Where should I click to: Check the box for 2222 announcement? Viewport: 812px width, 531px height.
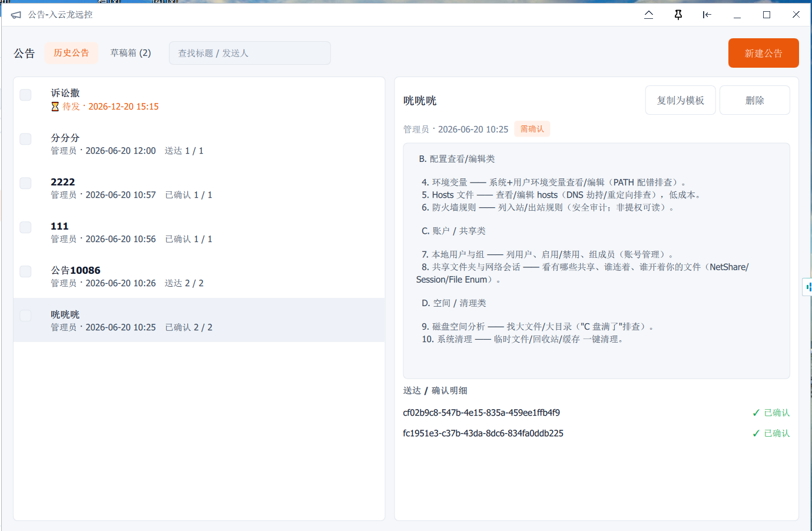25,183
